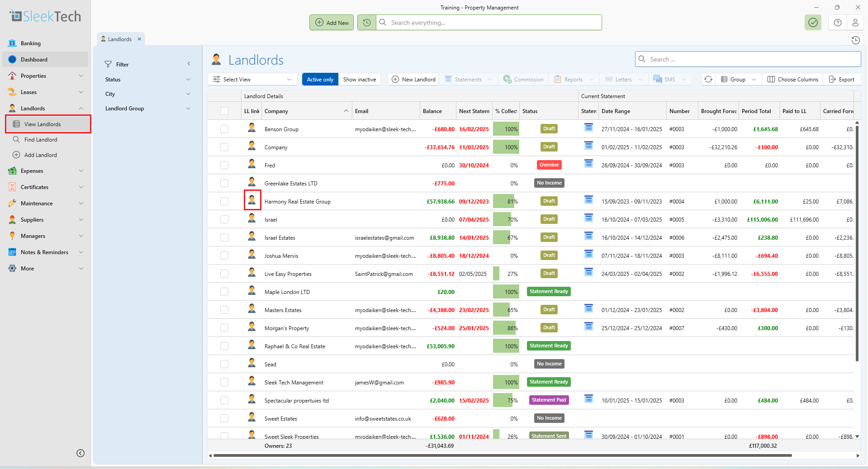Viewport: 868px width, 469px height.
Task: Click the green checkmark tasks icon
Action: point(813,23)
